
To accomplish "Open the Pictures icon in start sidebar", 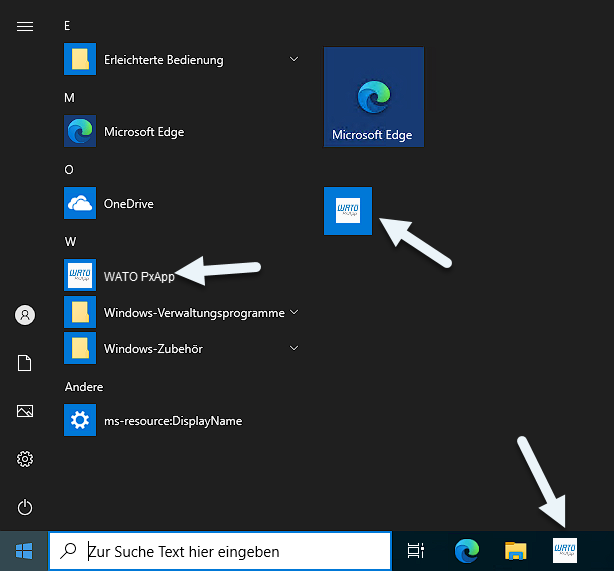I will point(25,411).
